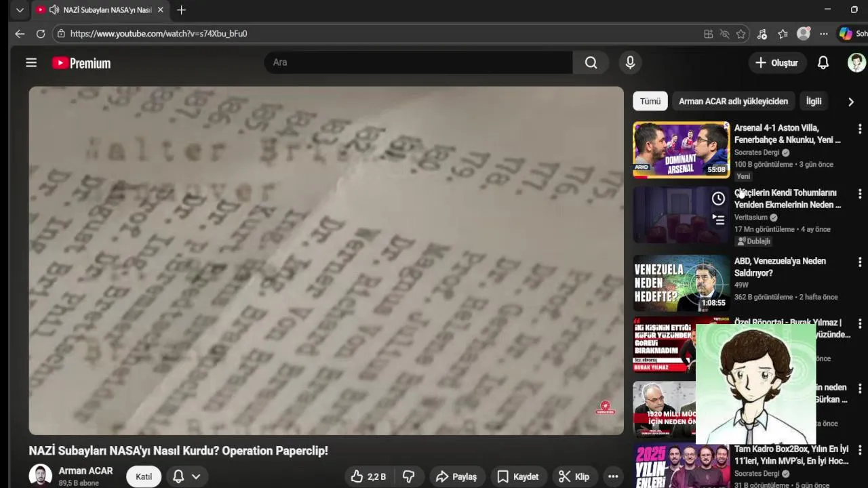Click the video player to pause
868x488 pixels.
click(x=326, y=260)
